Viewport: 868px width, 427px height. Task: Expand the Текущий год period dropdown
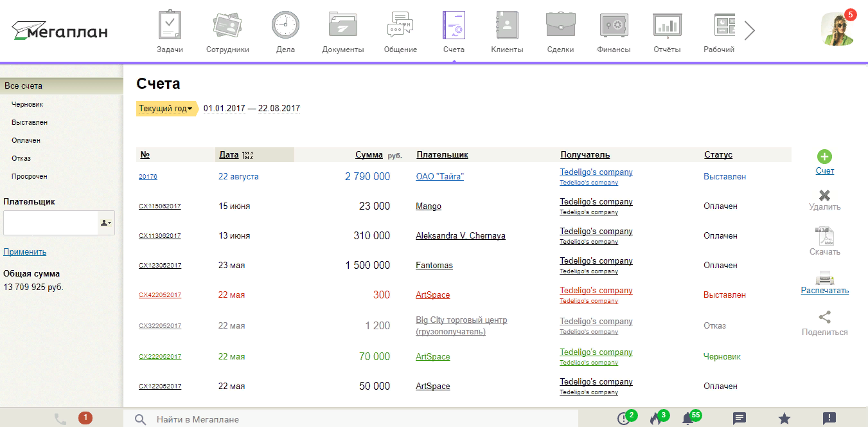[166, 109]
